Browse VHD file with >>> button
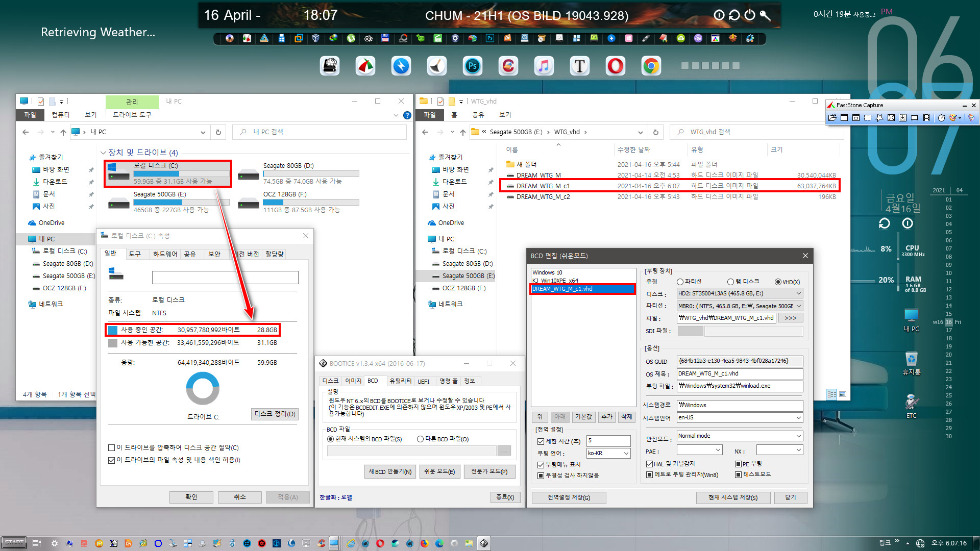This screenshot has height=551, width=980. tap(790, 318)
